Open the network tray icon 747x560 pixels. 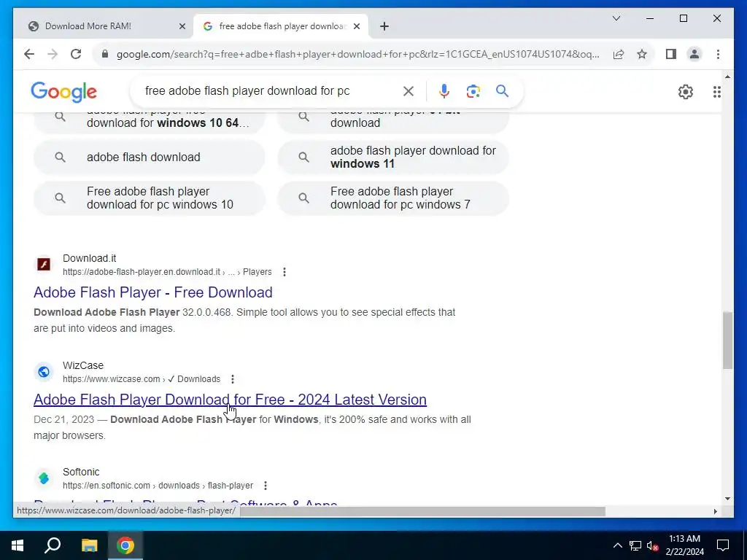(x=635, y=545)
